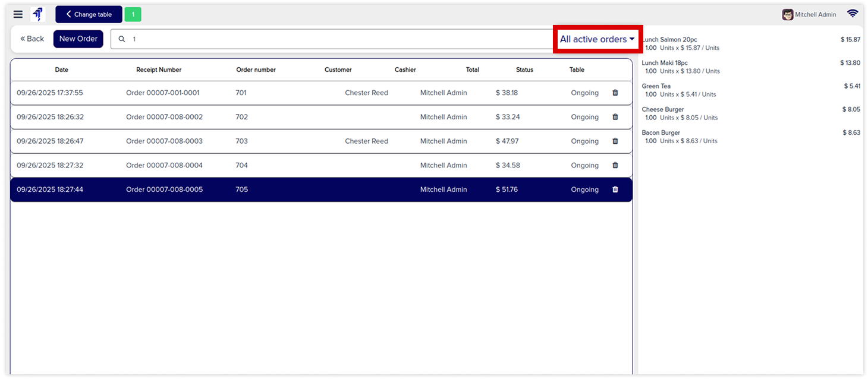
Task: Select order 701 for Chester Reed
Action: (x=297, y=93)
